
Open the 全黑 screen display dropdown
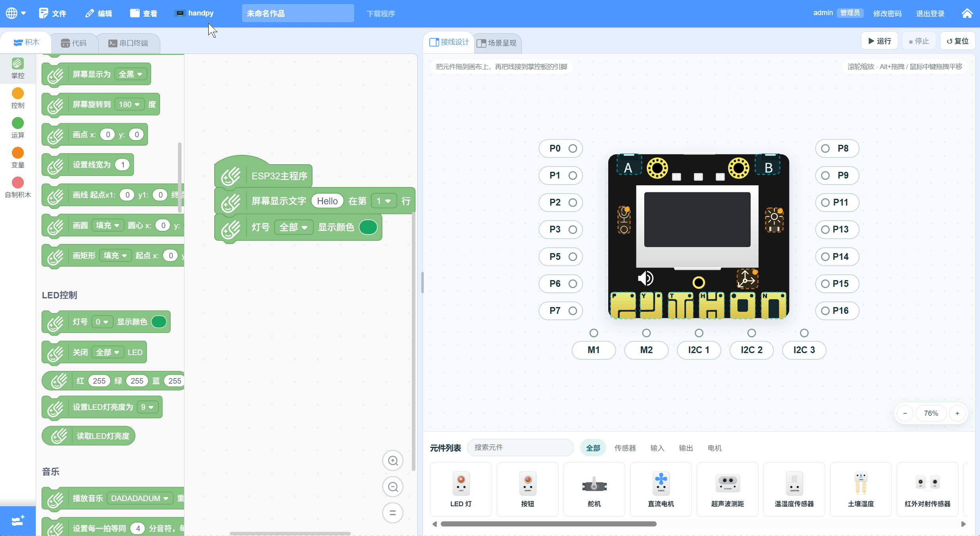click(x=131, y=74)
